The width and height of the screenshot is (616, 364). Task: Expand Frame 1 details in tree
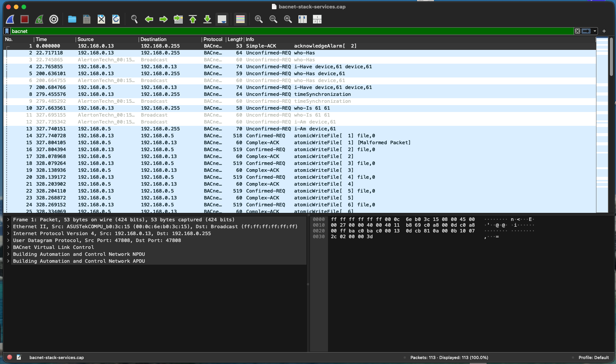pyautogui.click(x=8, y=220)
